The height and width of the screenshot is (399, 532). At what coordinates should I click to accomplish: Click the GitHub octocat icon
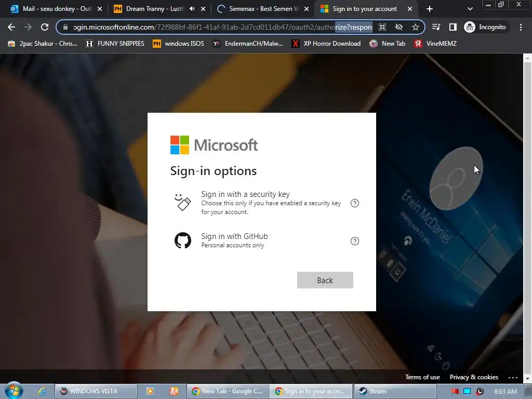183,241
